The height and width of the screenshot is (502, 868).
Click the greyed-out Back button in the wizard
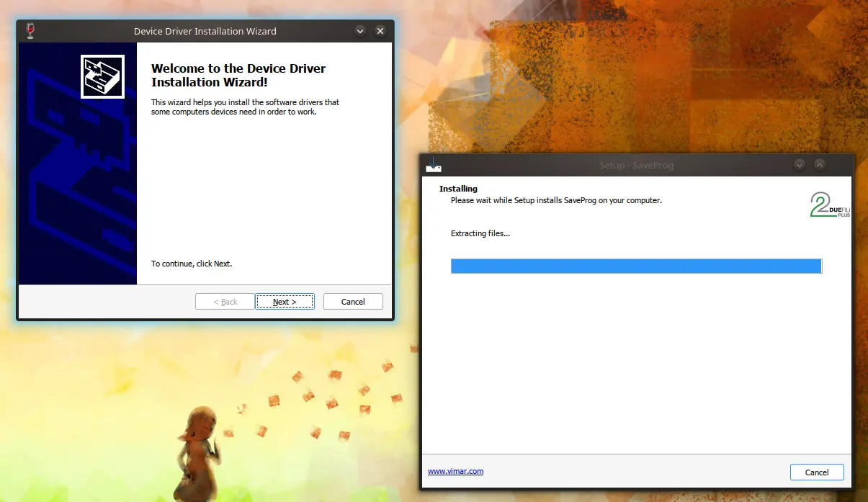click(x=225, y=302)
